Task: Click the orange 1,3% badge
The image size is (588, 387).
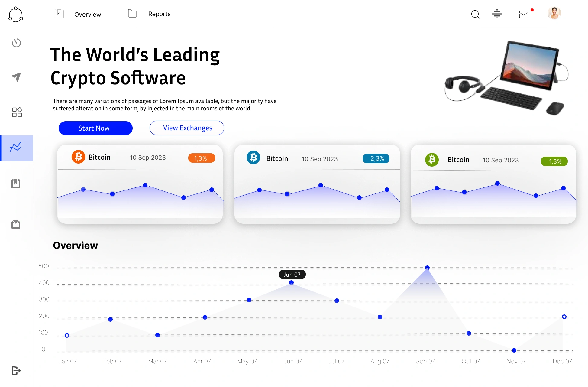Action: 201,158
